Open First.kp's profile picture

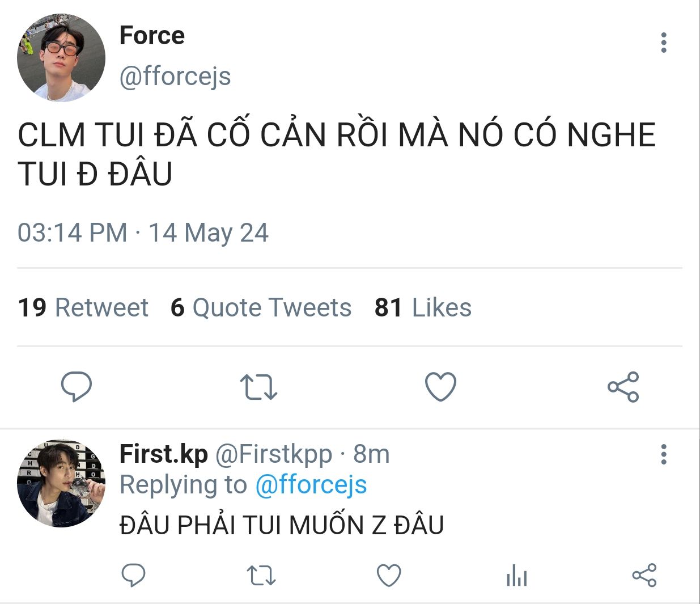(61, 483)
